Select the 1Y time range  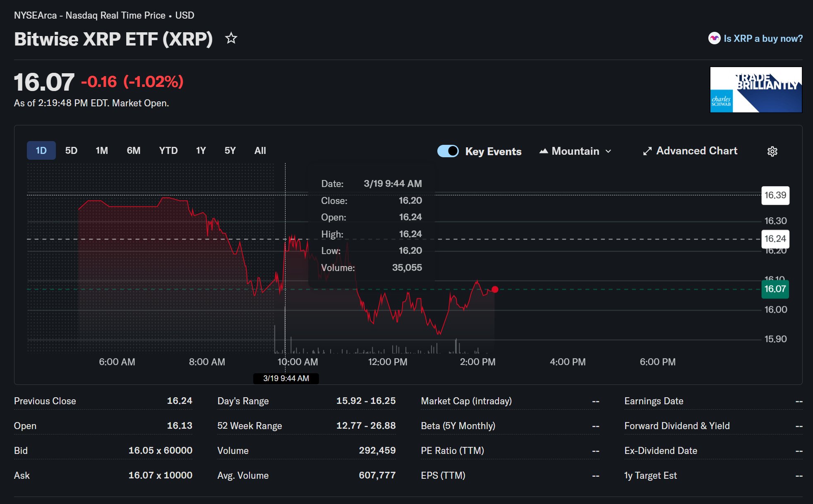[x=201, y=151]
